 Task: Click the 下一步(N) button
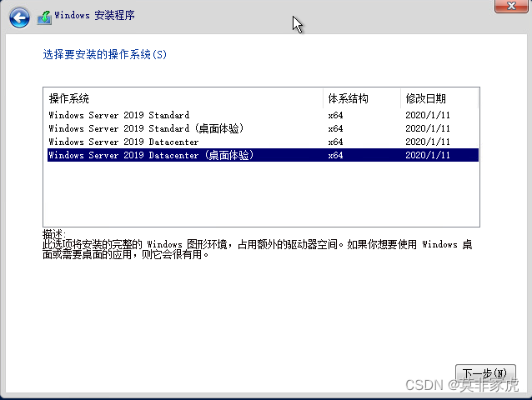pos(485,373)
